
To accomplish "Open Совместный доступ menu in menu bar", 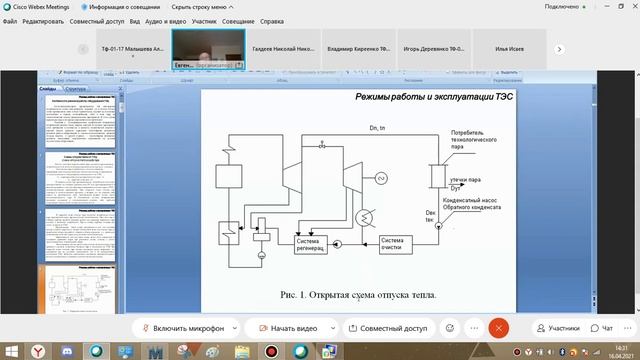I will coord(97,21).
